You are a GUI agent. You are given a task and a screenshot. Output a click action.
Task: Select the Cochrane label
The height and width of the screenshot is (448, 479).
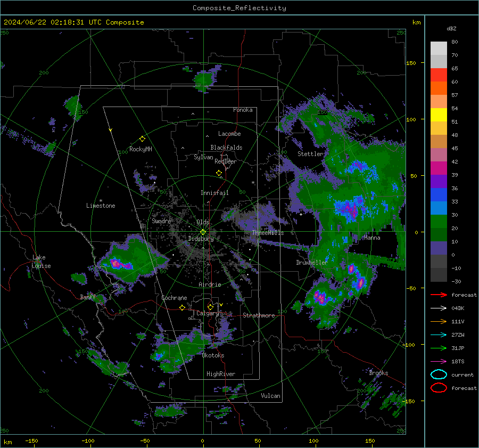tap(174, 298)
